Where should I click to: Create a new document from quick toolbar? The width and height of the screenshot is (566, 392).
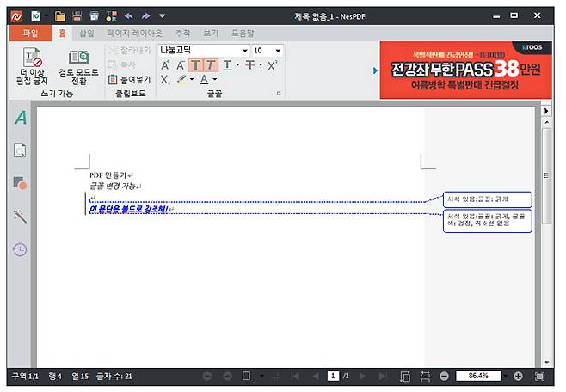[36, 15]
